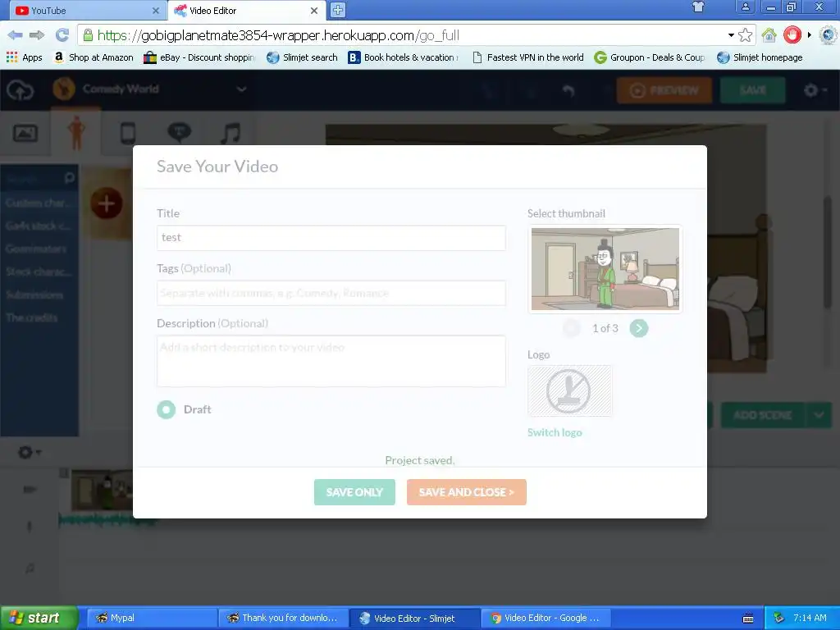Viewport: 840px width, 630px height.
Task: Open the Apps bookmark
Action: [24, 57]
